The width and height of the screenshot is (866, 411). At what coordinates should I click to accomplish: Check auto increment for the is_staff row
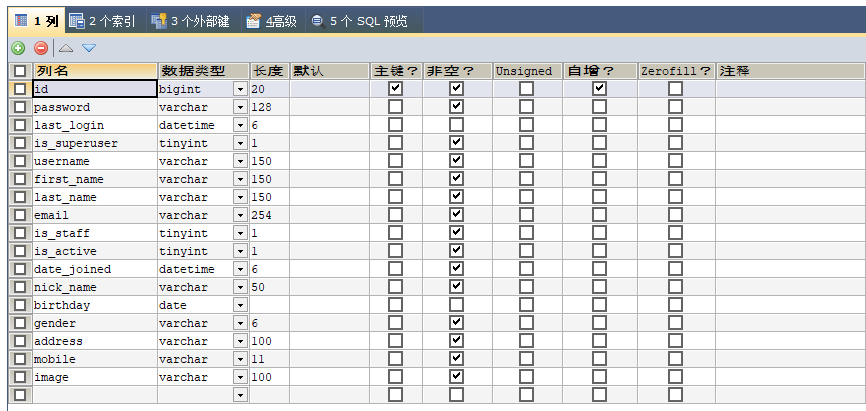coord(600,233)
